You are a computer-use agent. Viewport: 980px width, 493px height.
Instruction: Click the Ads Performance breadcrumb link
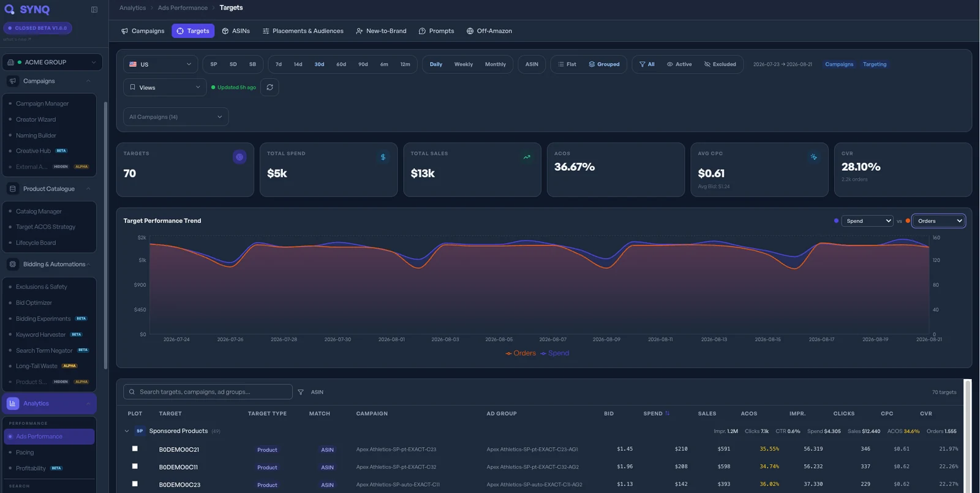coord(183,8)
